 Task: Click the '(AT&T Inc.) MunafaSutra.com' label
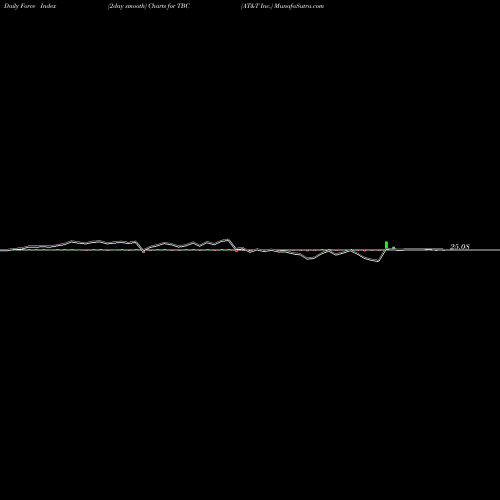click(282, 6)
